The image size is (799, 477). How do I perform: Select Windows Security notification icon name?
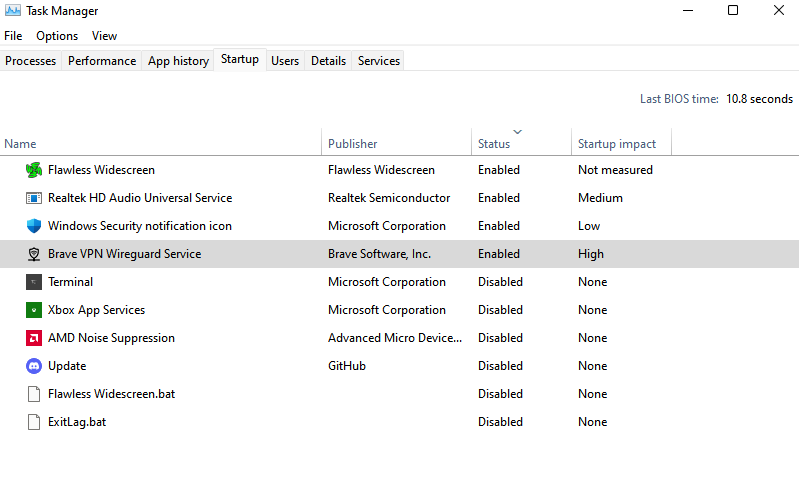coord(140,226)
